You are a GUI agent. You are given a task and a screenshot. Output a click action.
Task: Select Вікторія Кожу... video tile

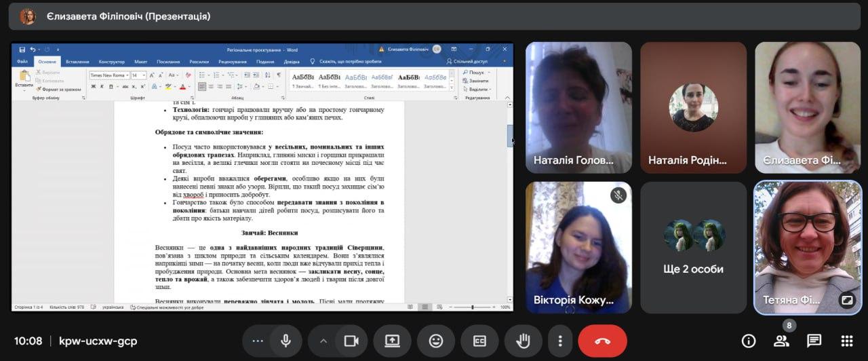[578, 247]
